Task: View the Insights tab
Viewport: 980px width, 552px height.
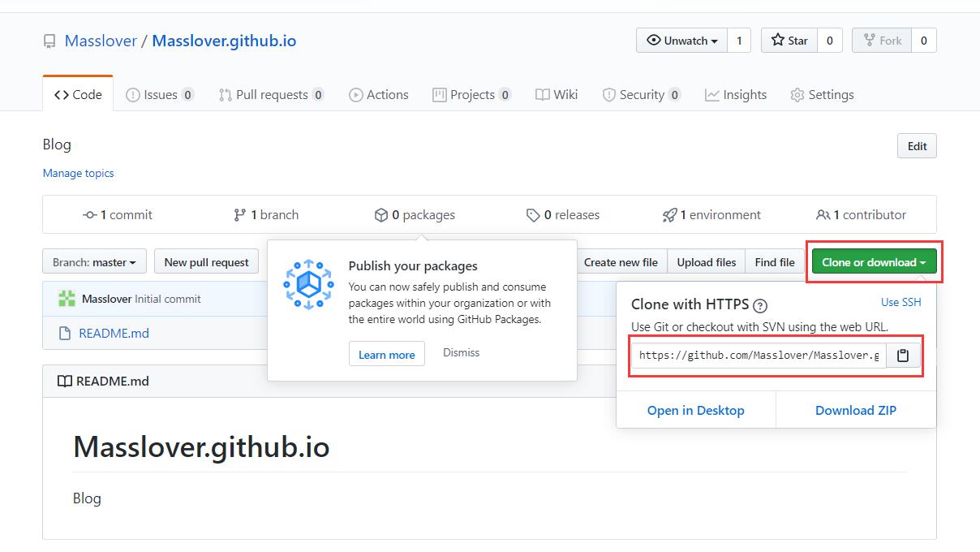Action: 736,94
